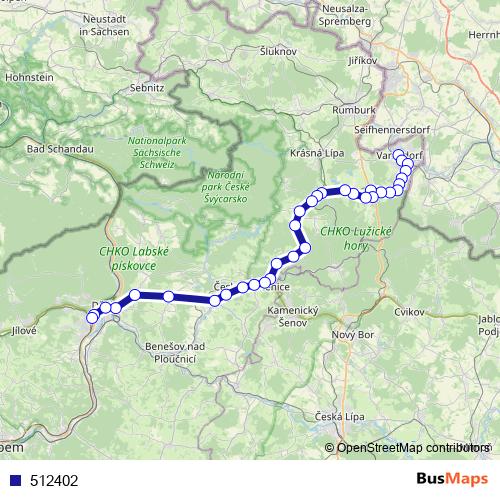Click the stop marker directly under CHKO Labské pískovce label
Screen dimensions: 500x500
pyautogui.click(x=135, y=295)
